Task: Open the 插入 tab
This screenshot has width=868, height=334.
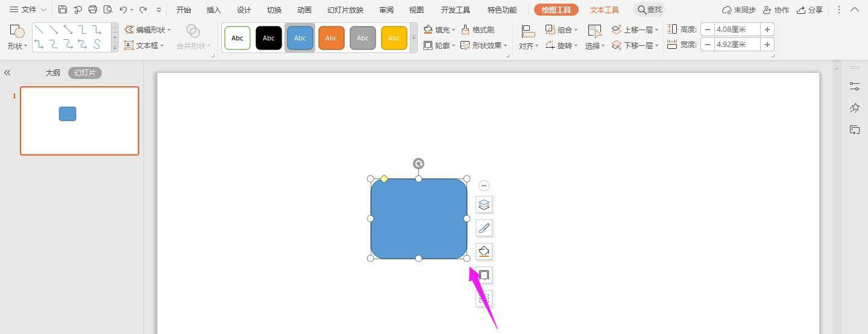Action: (x=213, y=10)
